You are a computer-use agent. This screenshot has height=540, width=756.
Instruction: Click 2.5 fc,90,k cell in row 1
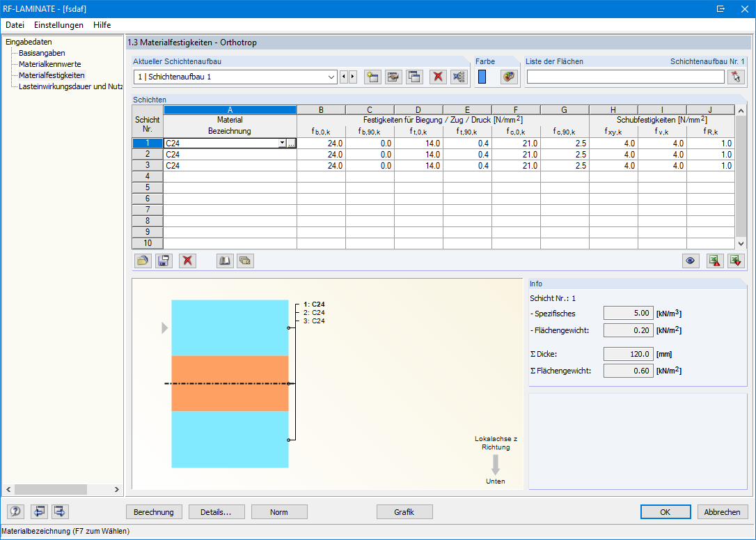click(x=565, y=144)
